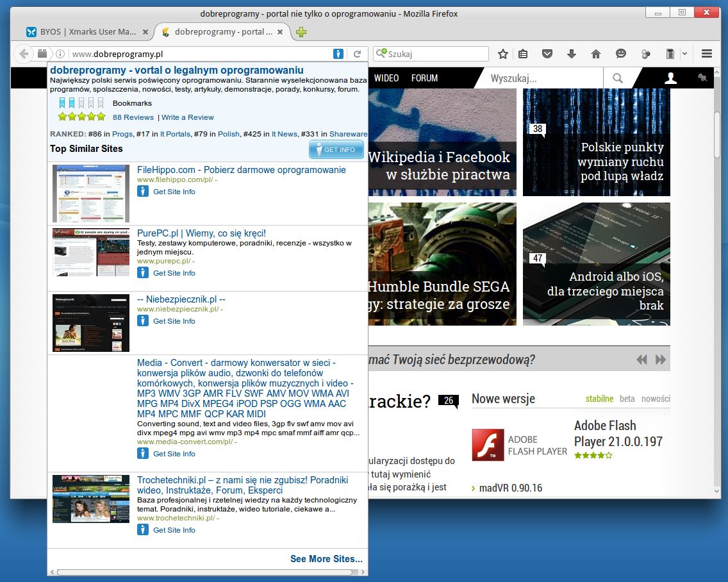Open the site identity info icon

[x=60, y=54]
